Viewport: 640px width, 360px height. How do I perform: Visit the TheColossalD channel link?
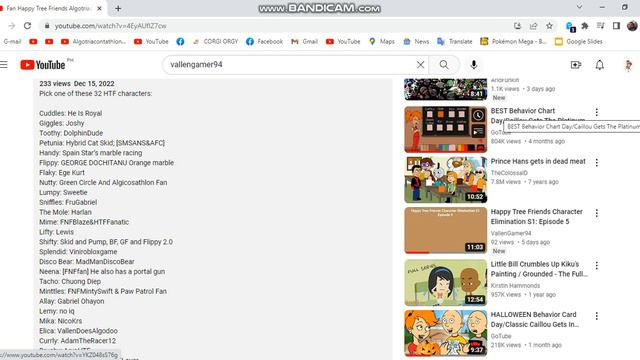coord(509,173)
